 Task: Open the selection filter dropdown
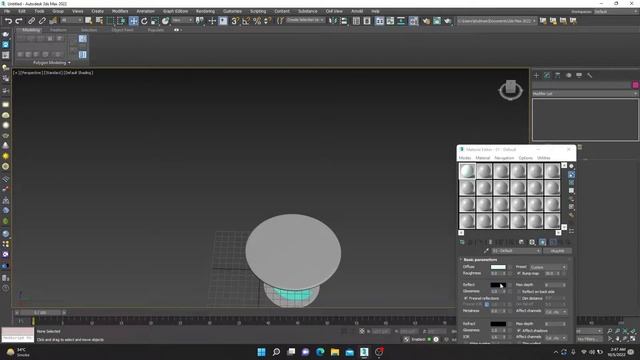(x=71, y=20)
